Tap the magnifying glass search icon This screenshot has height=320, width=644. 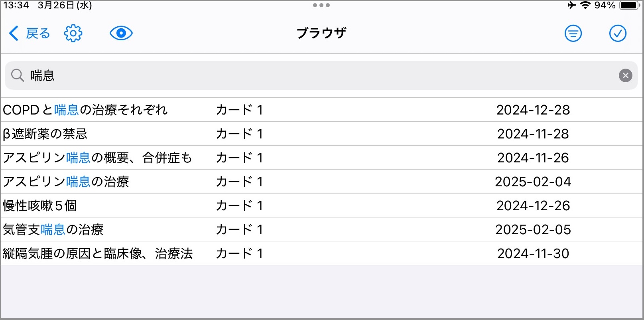[18, 75]
